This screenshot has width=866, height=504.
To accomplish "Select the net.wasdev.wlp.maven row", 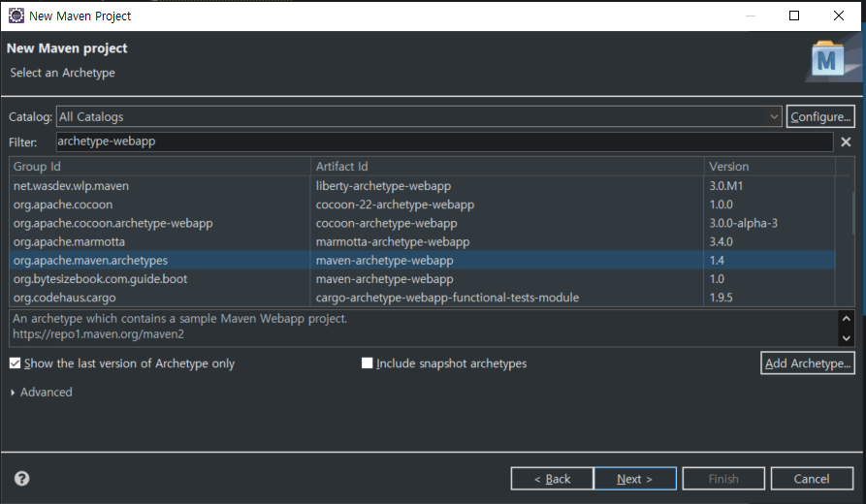I will pos(422,186).
